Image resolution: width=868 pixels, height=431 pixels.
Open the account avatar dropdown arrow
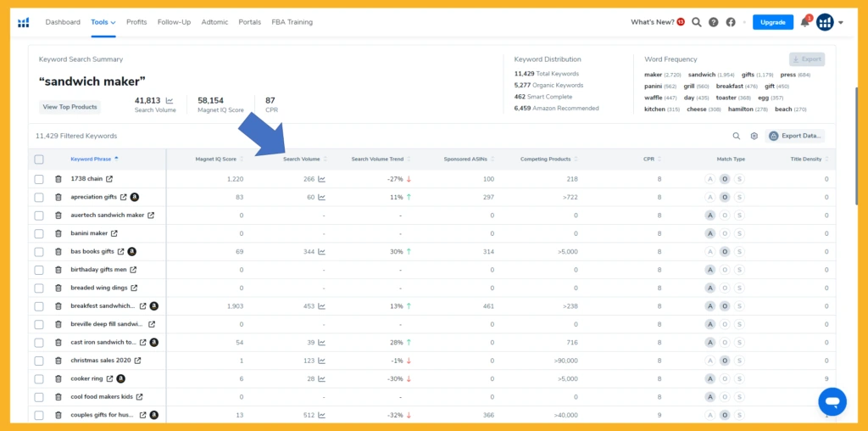click(x=840, y=23)
